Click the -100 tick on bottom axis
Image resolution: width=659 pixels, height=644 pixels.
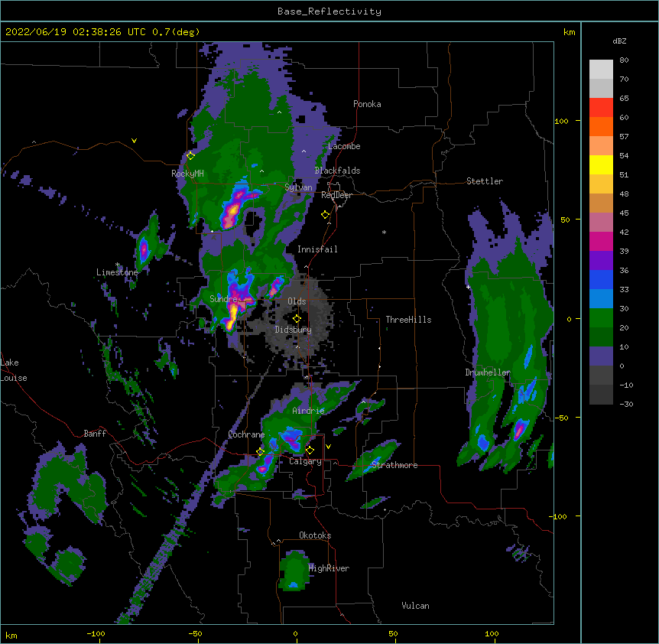coord(96,633)
